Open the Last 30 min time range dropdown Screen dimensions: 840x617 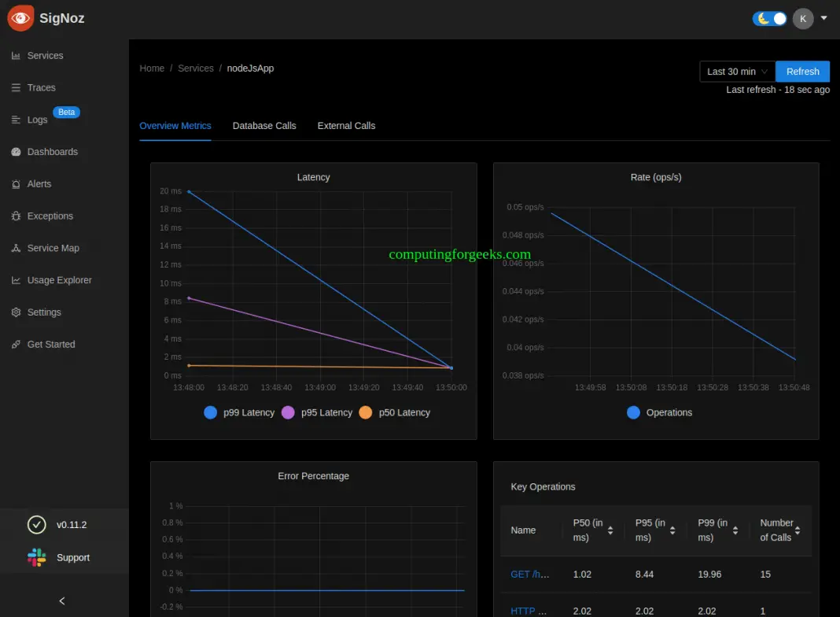735,71
